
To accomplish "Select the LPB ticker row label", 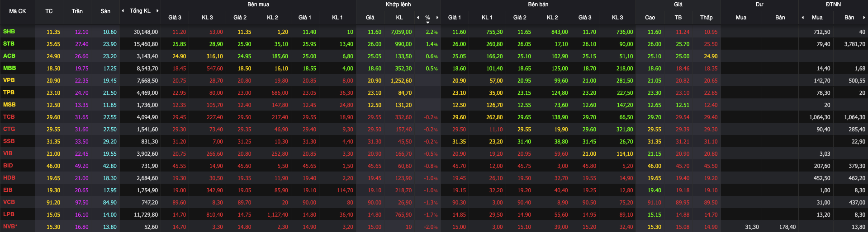I will [9, 214].
